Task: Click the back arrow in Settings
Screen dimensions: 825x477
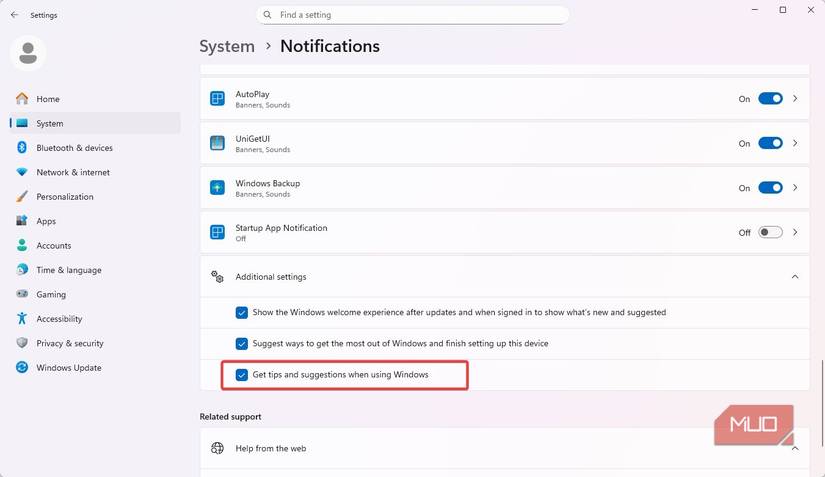Action: point(14,15)
